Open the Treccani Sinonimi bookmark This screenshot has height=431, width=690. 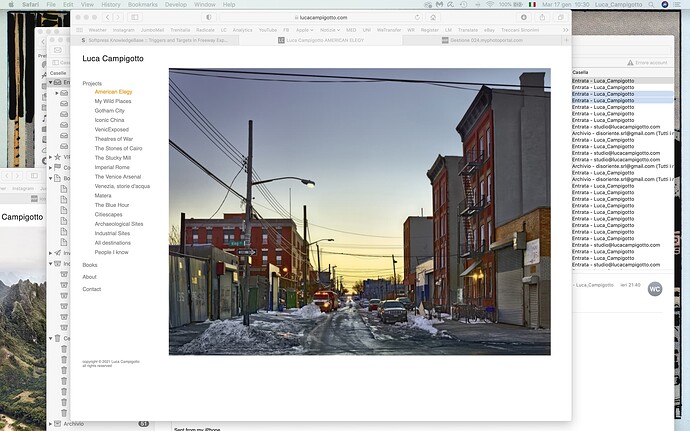click(520, 30)
